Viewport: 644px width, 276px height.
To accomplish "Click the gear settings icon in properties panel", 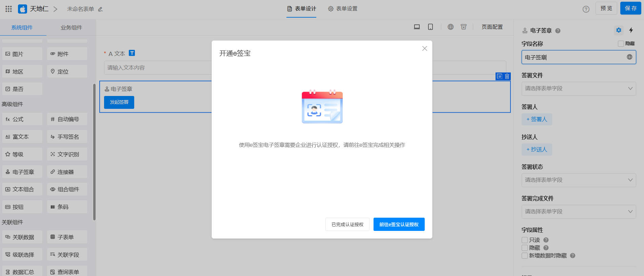I will 619,30.
